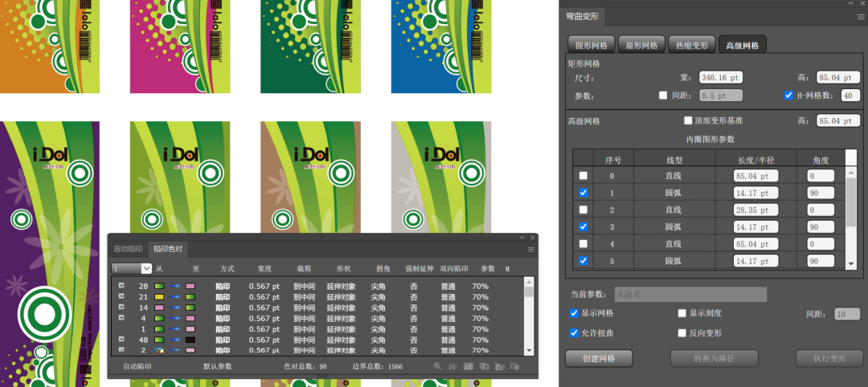Click 自动陷印 in trap panel footer
The height and width of the screenshot is (387, 868).
pos(137,366)
